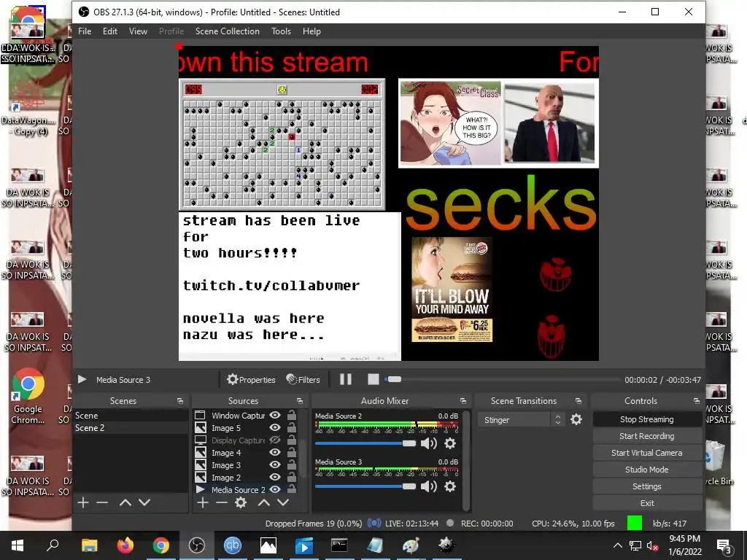This screenshot has height=560, width=747.
Task: Open OBS Settings from Controls
Action: tap(647, 486)
